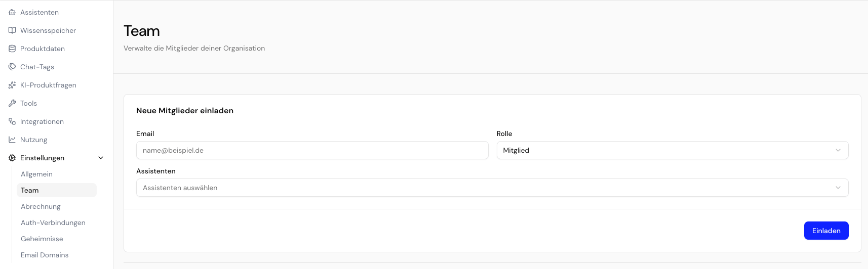Select the Team settings item
This screenshot has height=269, width=868.
[x=57, y=190]
